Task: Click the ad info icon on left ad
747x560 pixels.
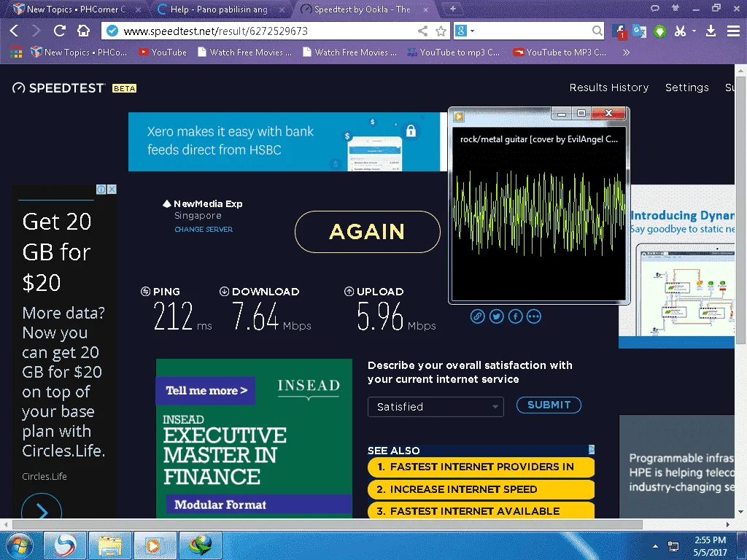Action: [101, 189]
